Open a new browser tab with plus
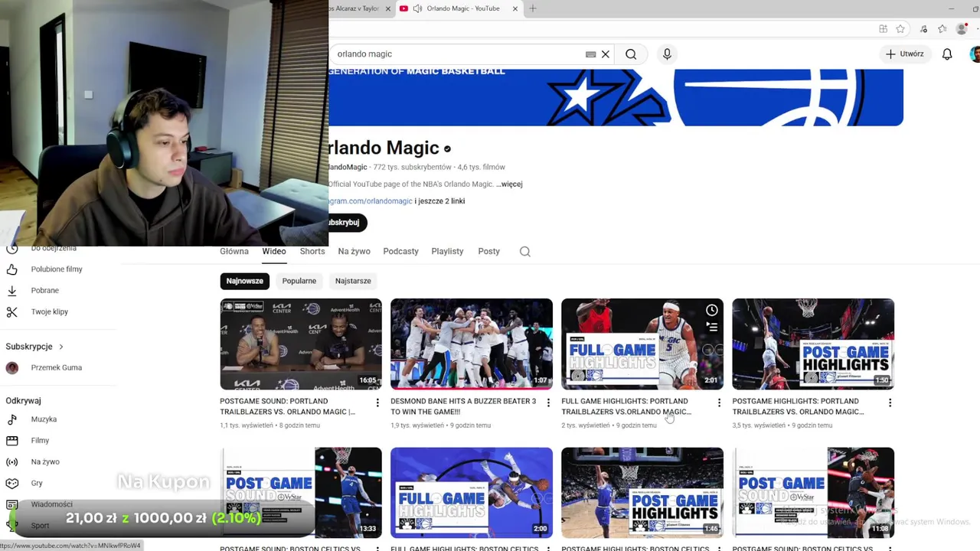This screenshot has width=980, height=551. pos(533,8)
